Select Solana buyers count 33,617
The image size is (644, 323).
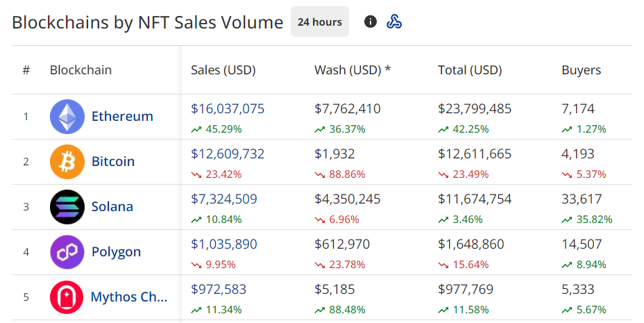tap(582, 199)
